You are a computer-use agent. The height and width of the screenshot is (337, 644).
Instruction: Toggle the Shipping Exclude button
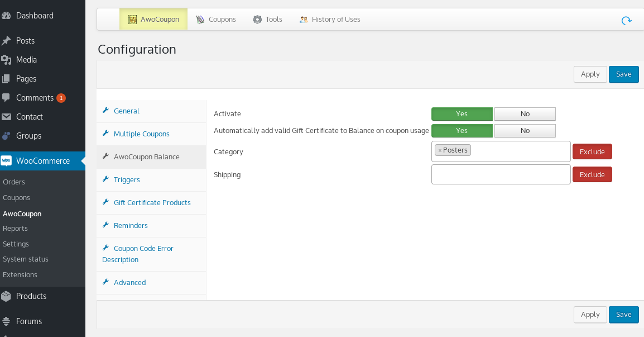coord(592,174)
